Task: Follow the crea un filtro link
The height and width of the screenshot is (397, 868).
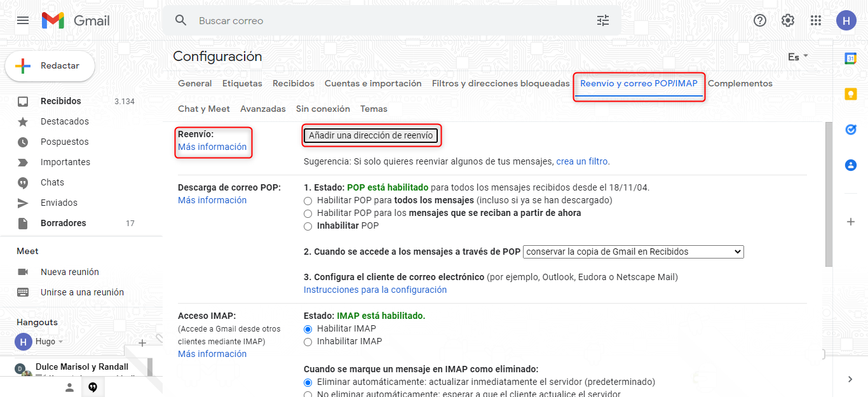Action: pos(581,161)
